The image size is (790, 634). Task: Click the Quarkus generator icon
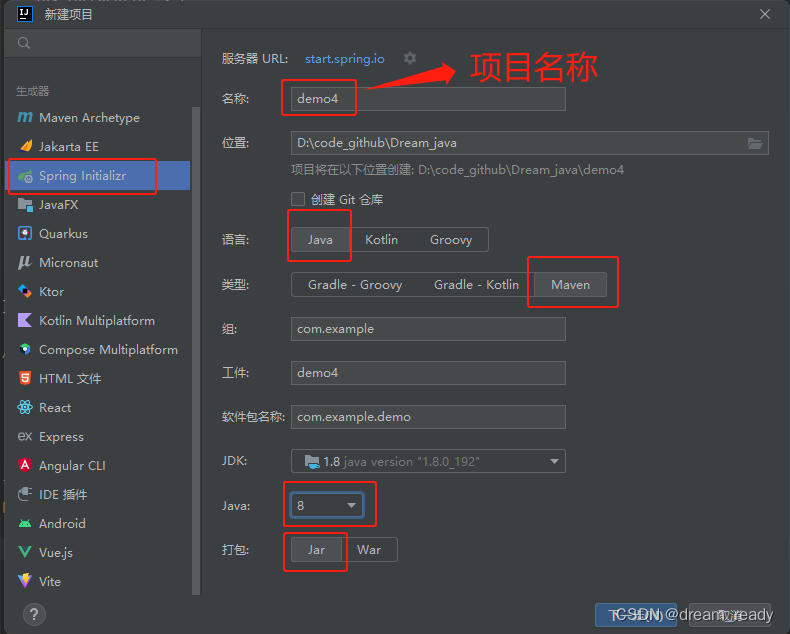point(25,233)
